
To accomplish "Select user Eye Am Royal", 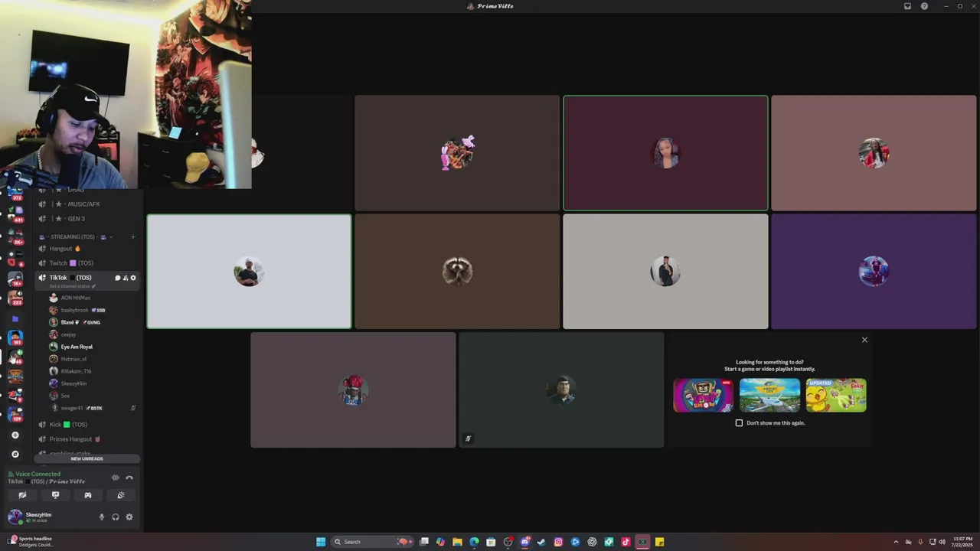I will pyautogui.click(x=92, y=347).
